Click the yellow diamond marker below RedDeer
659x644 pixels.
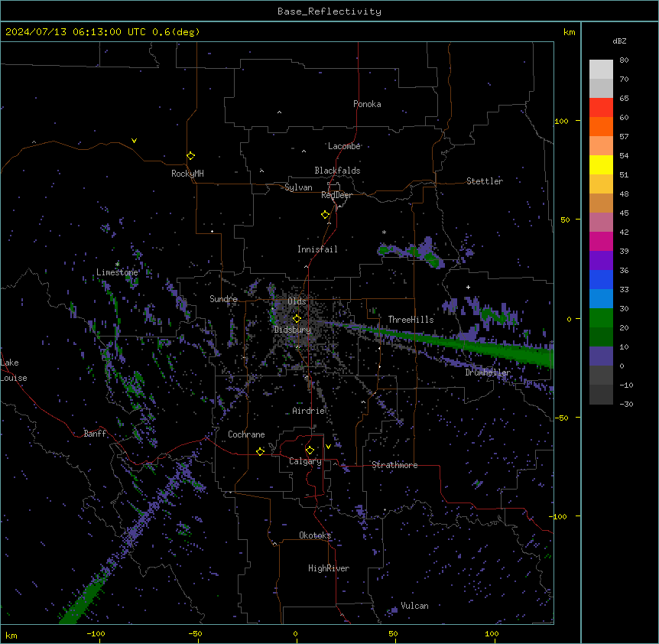coord(326,215)
